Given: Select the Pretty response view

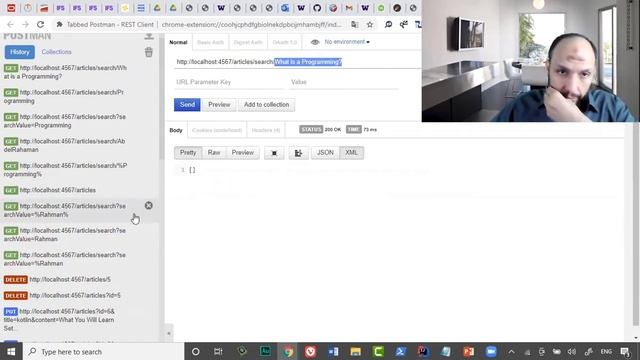Looking at the screenshot, I should 188,153.
